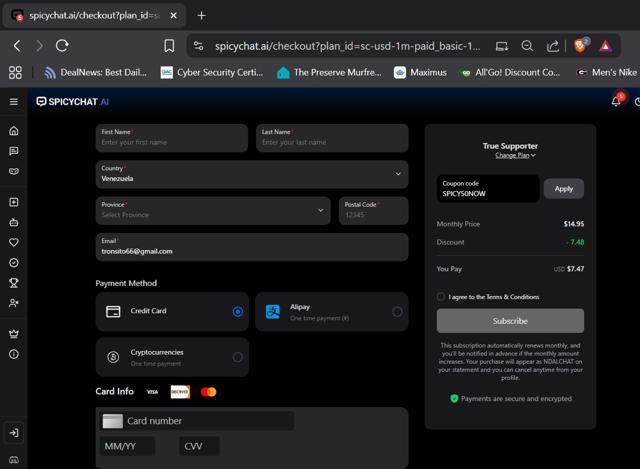Open the Discord icon at the sidebar bottom
Viewport: 640px width, 469px height.
(x=14, y=460)
